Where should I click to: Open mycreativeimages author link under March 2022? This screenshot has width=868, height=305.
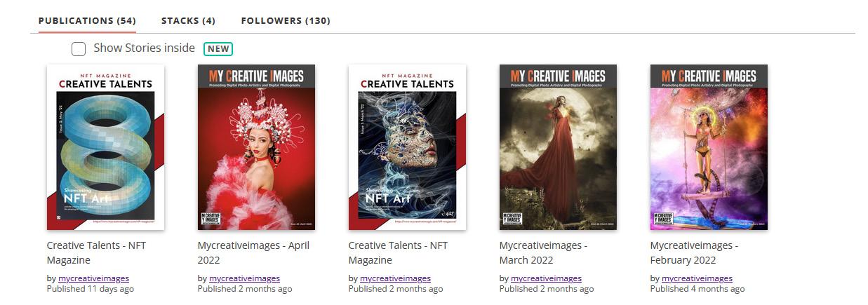coord(546,278)
